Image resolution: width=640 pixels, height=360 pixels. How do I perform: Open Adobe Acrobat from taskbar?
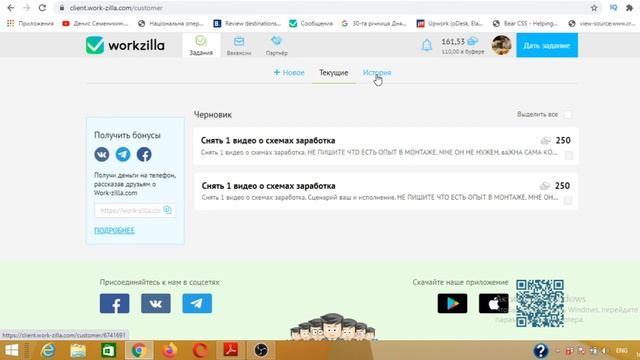pyautogui.click(x=231, y=350)
